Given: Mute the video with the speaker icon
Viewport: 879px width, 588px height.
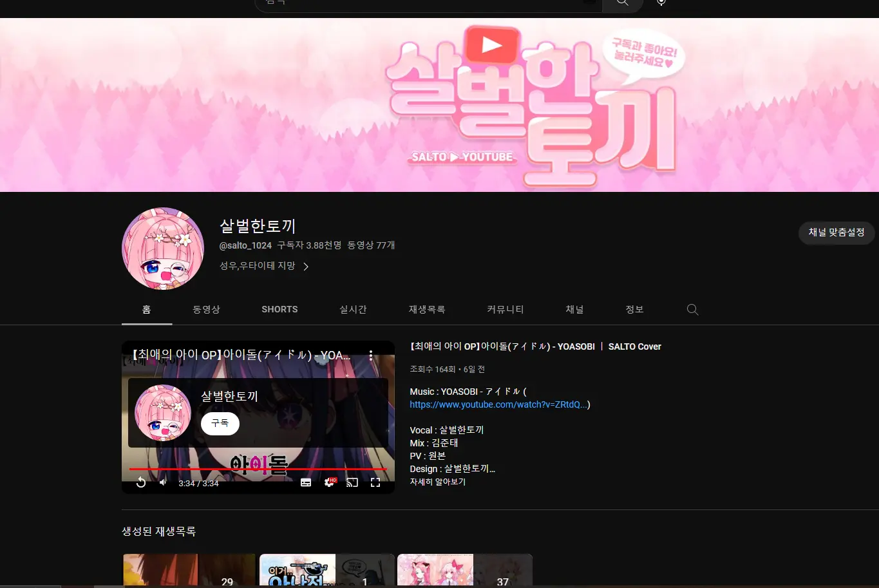Looking at the screenshot, I should [x=162, y=482].
